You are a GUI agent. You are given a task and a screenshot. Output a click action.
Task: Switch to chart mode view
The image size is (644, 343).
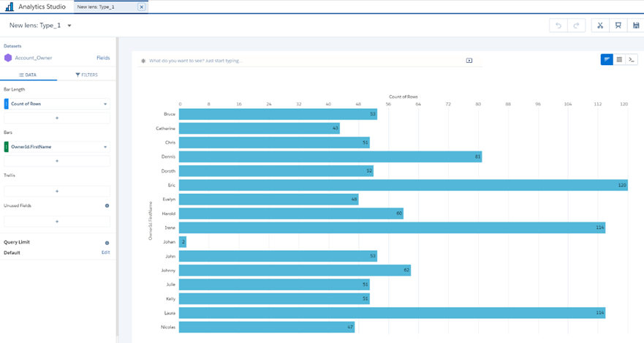click(607, 60)
